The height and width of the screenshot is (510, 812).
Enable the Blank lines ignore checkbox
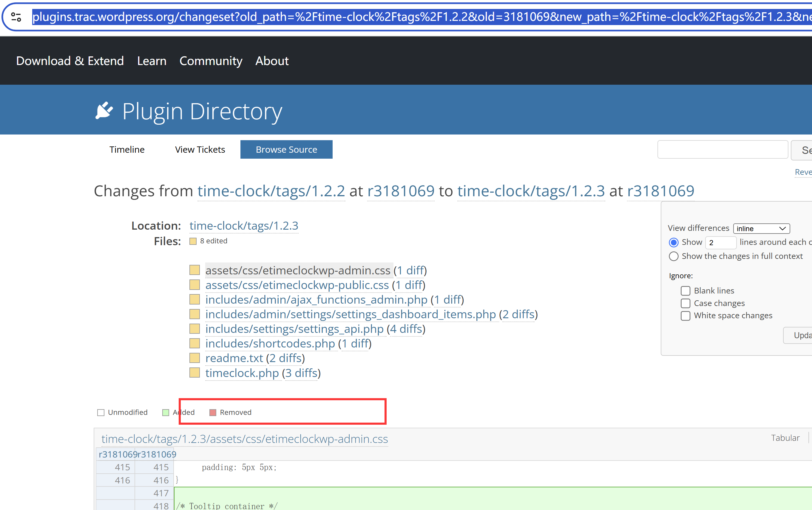[685, 290]
